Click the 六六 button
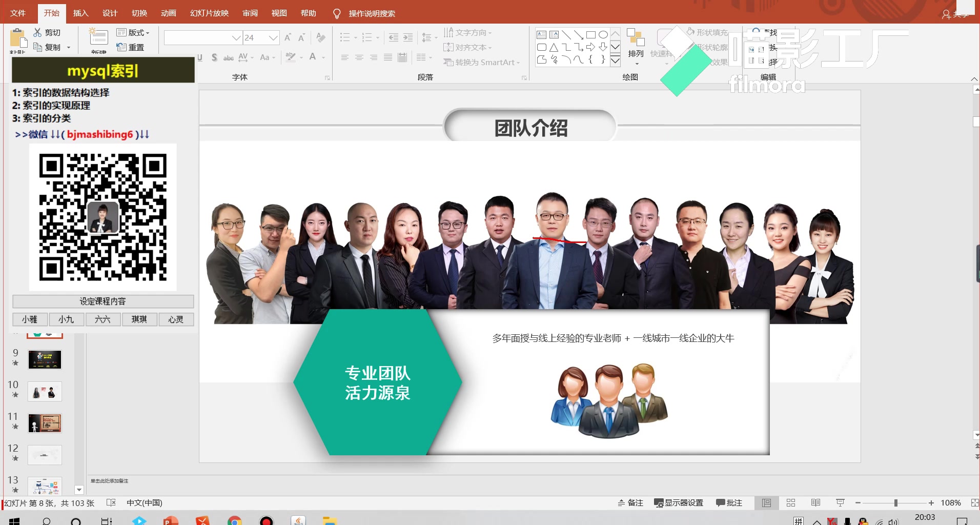This screenshot has height=525, width=980. click(103, 319)
